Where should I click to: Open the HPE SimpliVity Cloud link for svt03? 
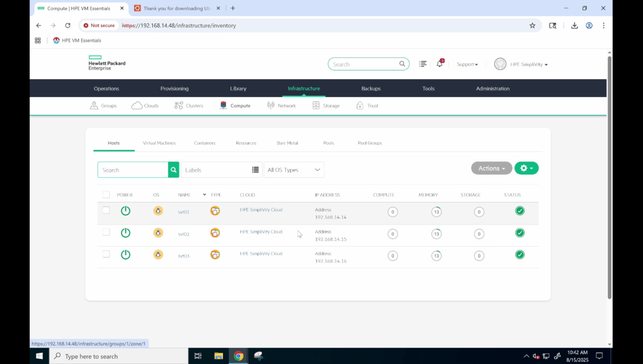coord(261,254)
